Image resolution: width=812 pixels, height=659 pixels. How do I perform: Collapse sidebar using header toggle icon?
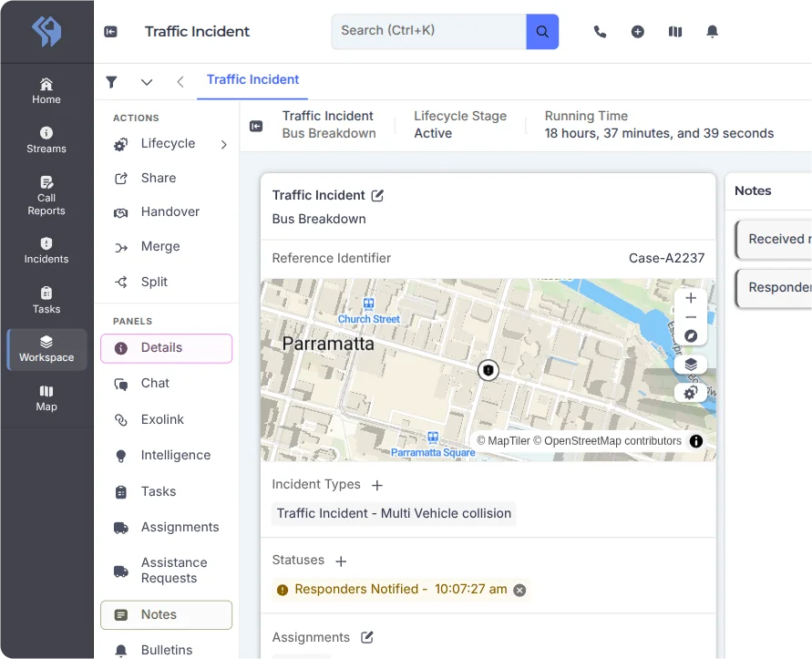pos(111,32)
